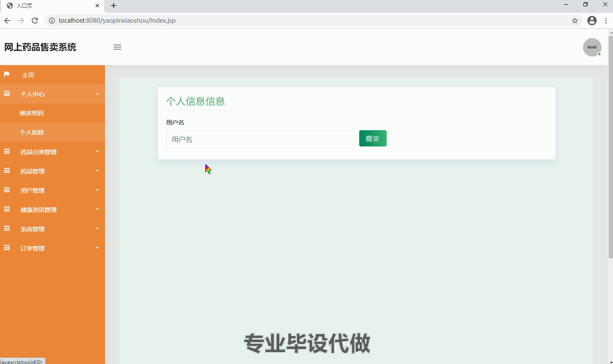Reload the page with refresh icon

35,21
